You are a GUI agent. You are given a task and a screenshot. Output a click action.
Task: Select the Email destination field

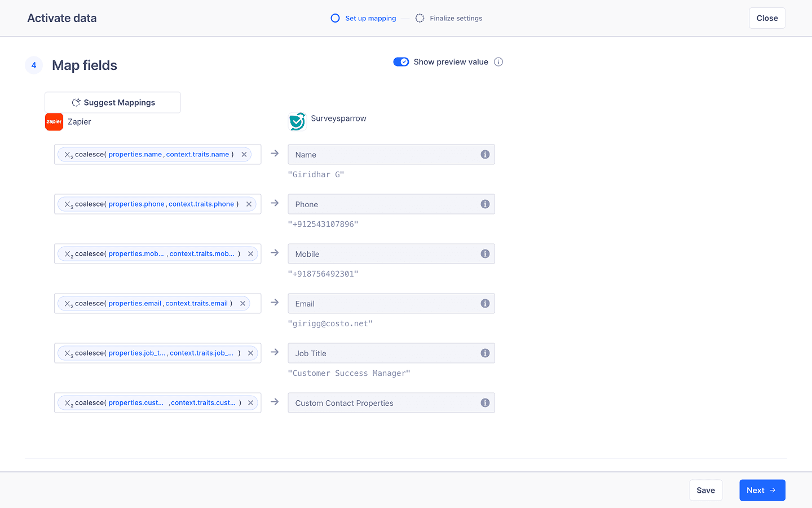pos(391,304)
